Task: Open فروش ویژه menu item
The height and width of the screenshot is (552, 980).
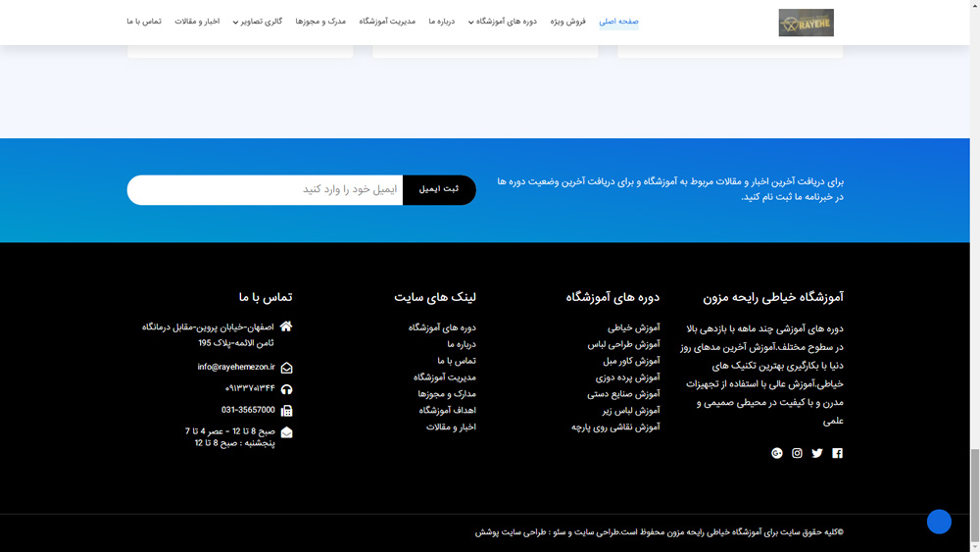Action: click(x=567, y=22)
